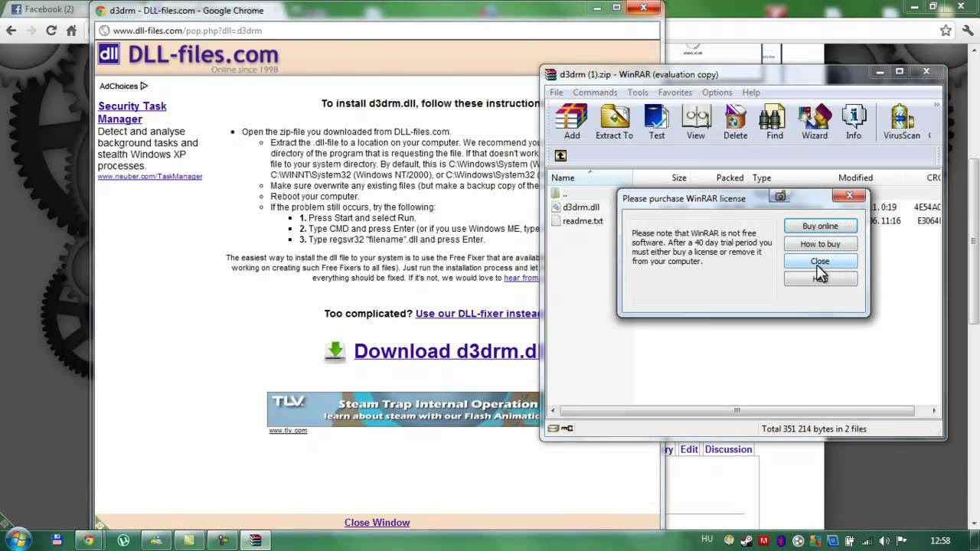
Task: Click the Close Window link
Action: pyautogui.click(x=377, y=523)
